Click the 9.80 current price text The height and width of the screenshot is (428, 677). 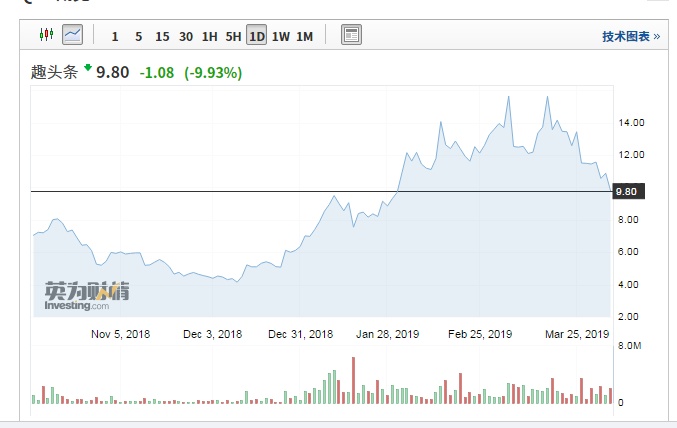tap(113, 72)
